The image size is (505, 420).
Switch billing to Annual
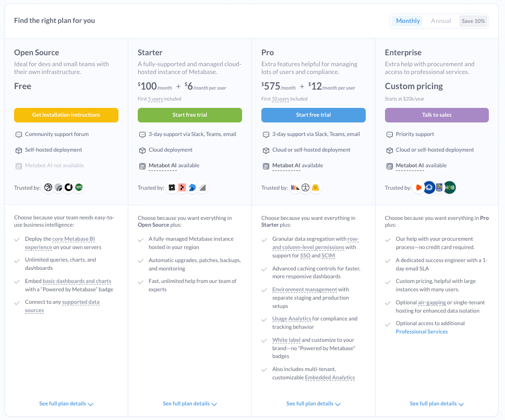pos(441,21)
